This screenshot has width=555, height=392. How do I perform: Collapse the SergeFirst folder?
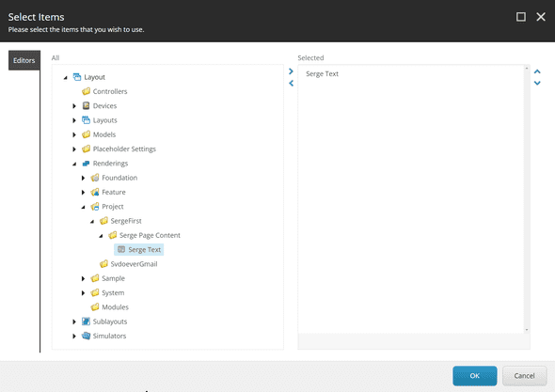(x=92, y=221)
